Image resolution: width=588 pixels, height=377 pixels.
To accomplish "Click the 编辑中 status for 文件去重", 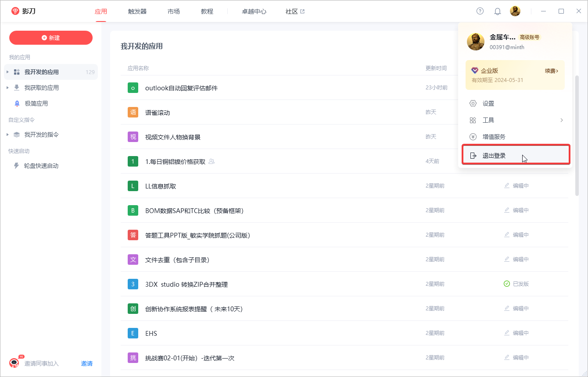I will (x=516, y=260).
